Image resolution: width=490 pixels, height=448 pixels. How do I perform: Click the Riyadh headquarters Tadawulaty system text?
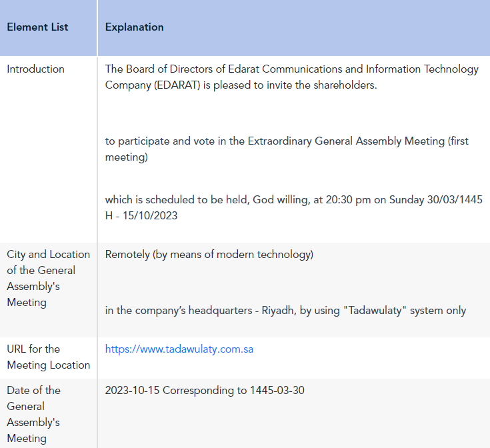pos(285,311)
